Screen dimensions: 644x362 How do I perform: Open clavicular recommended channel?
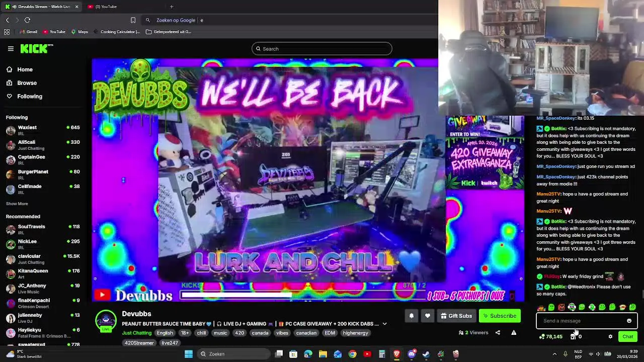tap(43, 259)
